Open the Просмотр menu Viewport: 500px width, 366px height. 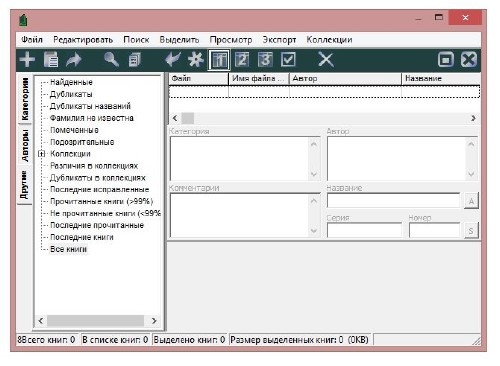point(231,40)
